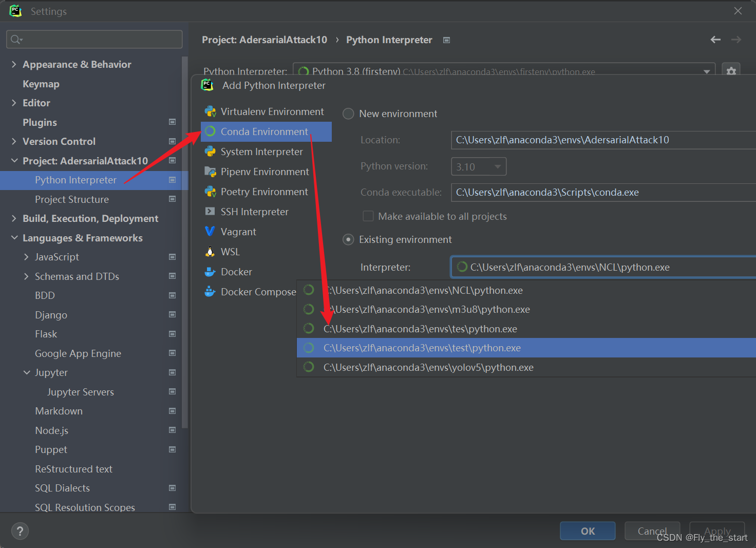Click the Conda executable path field
Viewport: 756px width, 548px height.
pyautogui.click(x=603, y=192)
